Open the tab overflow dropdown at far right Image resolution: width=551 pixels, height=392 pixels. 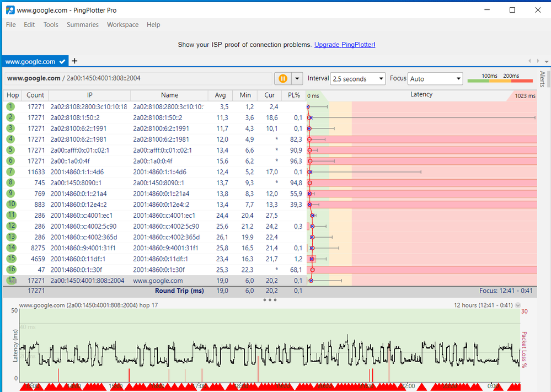[x=545, y=61]
